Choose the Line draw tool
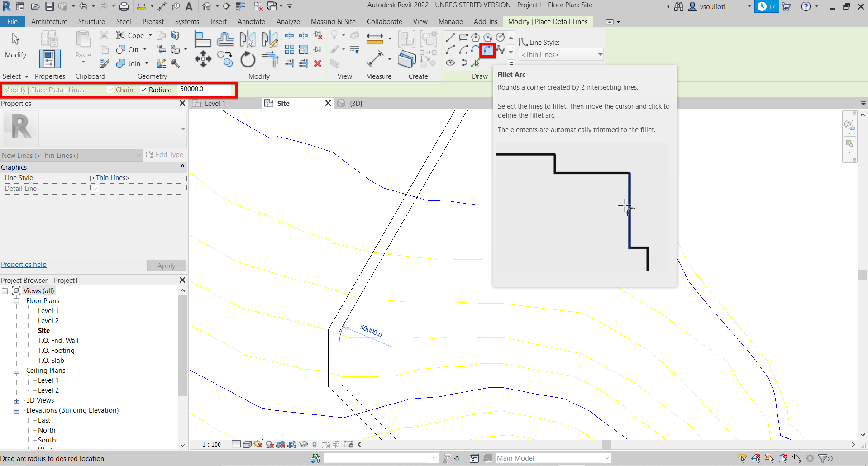Image resolution: width=868 pixels, height=466 pixels. click(x=451, y=37)
